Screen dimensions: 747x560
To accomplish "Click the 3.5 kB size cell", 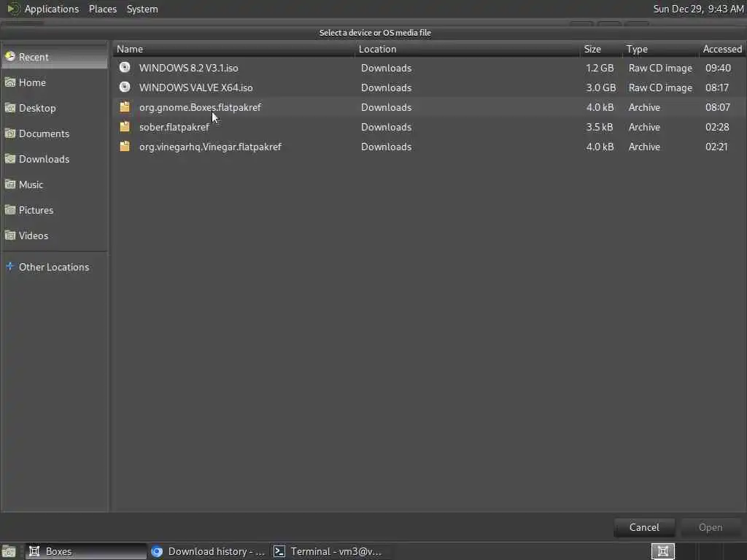I will pos(600,127).
